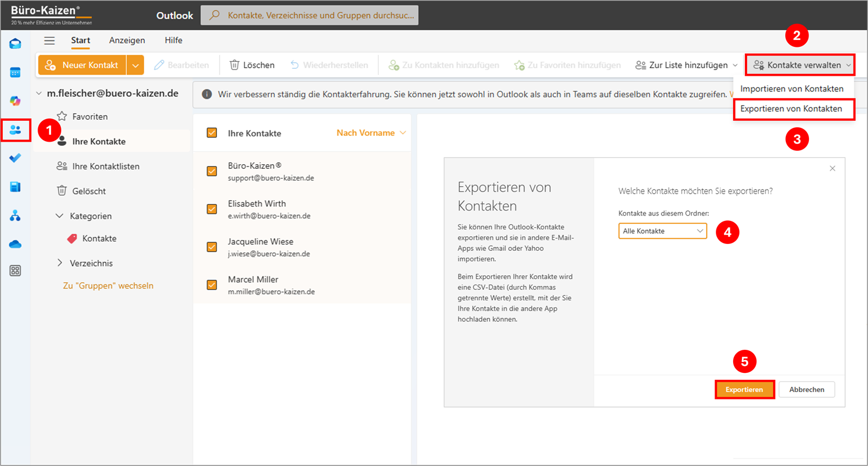Click the Abbrechen button
Screen dimensions: 868x466
coord(807,390)
